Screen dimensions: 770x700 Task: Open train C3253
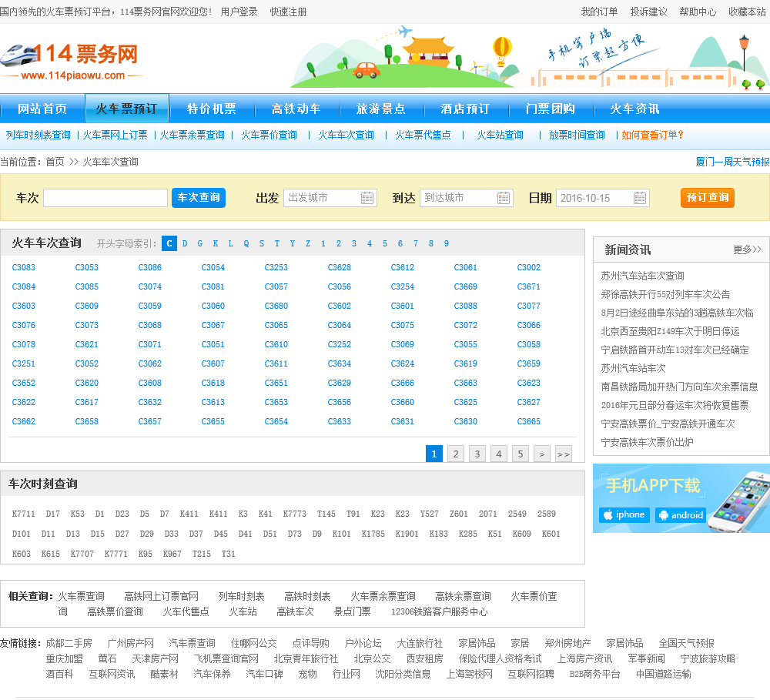point(276,267)
